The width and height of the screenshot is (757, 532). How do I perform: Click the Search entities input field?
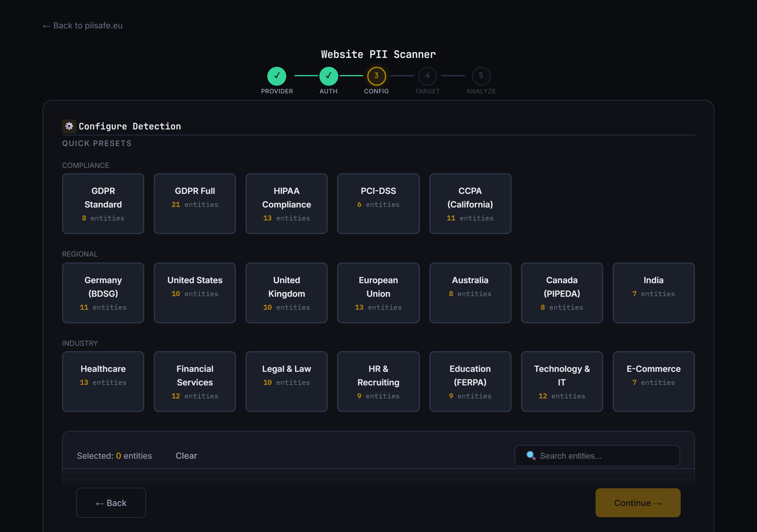[x=597, y=455]
